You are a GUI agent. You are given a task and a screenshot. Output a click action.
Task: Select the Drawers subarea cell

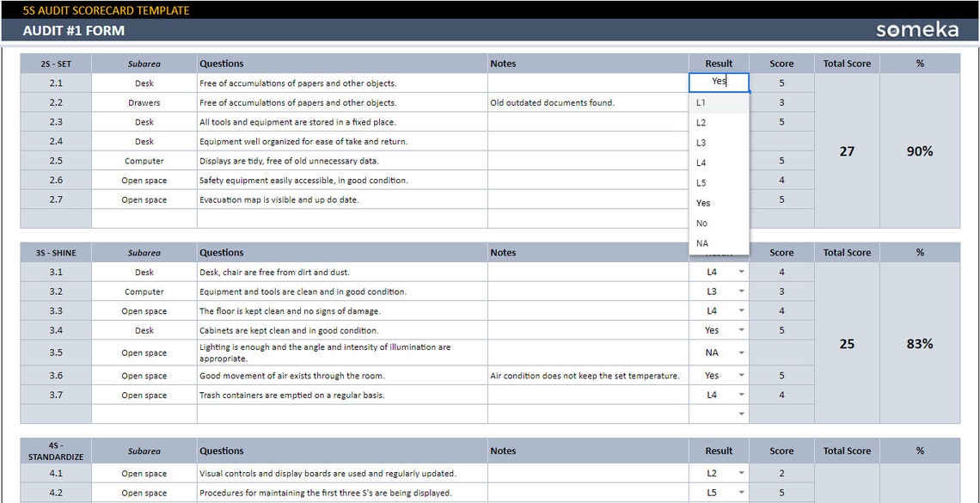tap(144, 102)
